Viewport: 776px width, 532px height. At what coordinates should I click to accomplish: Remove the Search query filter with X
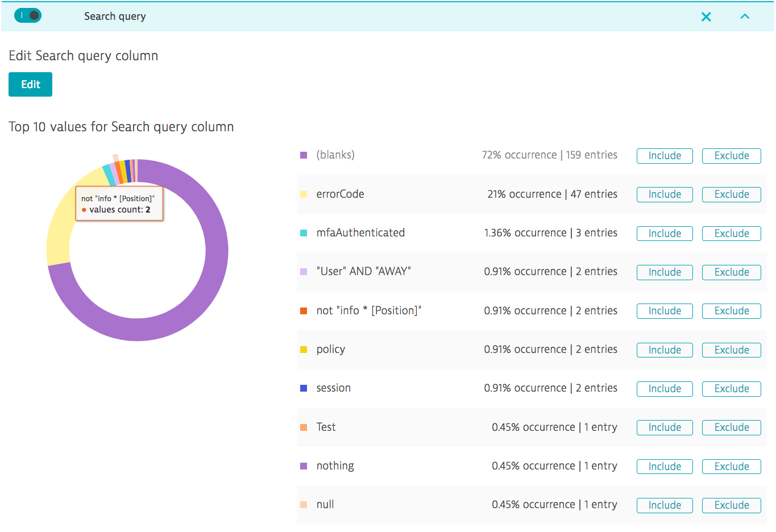pyautogui.click(x=706, y=17)
